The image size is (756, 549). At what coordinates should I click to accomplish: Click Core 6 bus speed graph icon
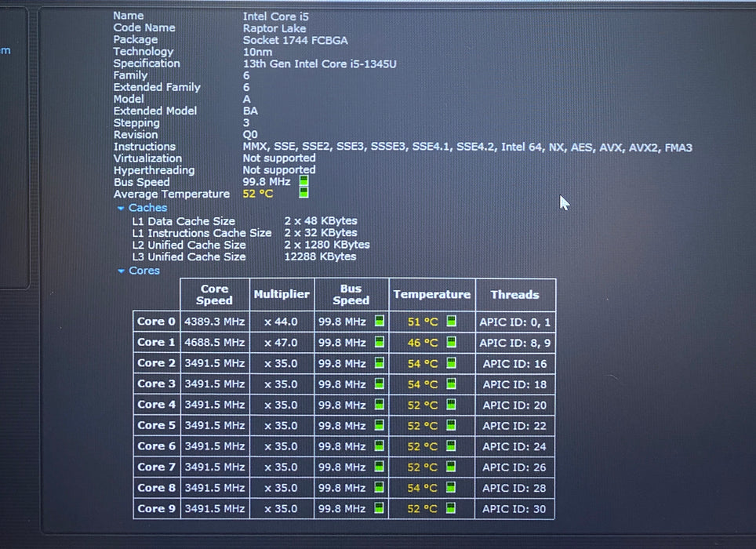380,445
